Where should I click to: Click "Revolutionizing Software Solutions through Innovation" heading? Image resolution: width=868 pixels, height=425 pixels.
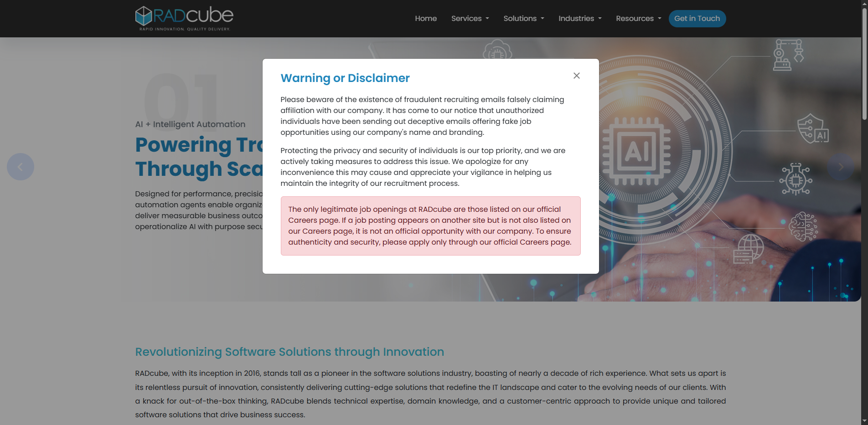[289, 352]
